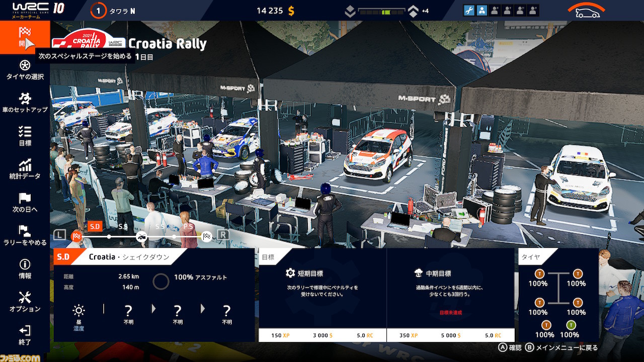This screenshot has height=362, width=644.
Task: Click the morale decrease chevron icon
Action: pyautogui.click(x=350, y=11)
